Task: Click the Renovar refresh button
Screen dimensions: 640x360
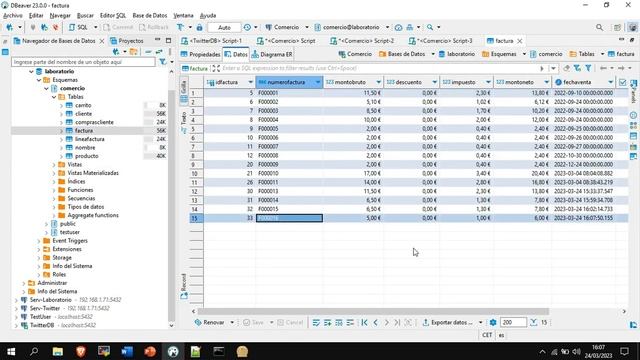Action: coord(209,322)
